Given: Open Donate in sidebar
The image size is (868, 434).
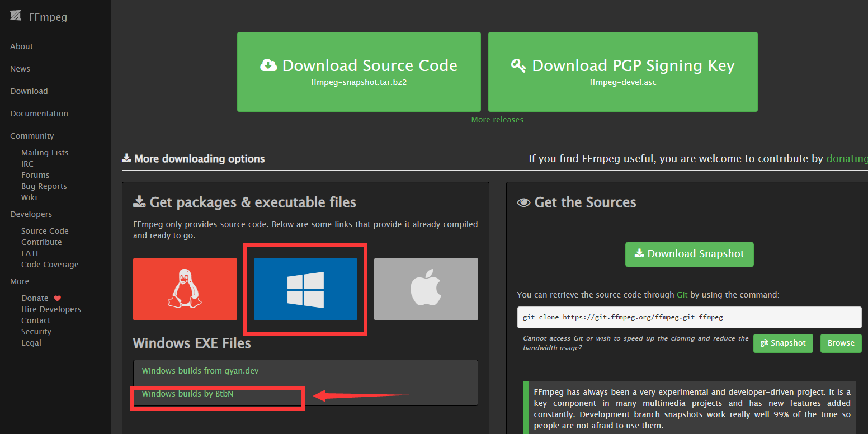Looking at the screenshot, I should click(35, 298).
